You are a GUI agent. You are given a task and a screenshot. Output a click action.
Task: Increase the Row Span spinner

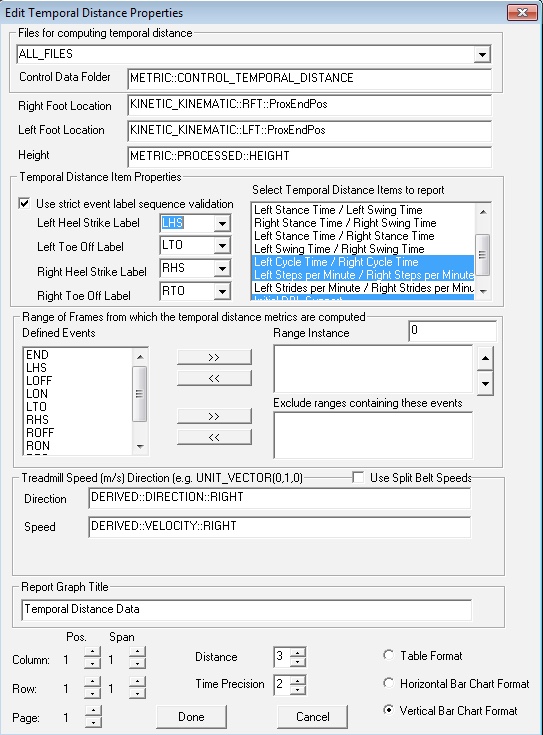pyautogui.click(x=137, y=681)
